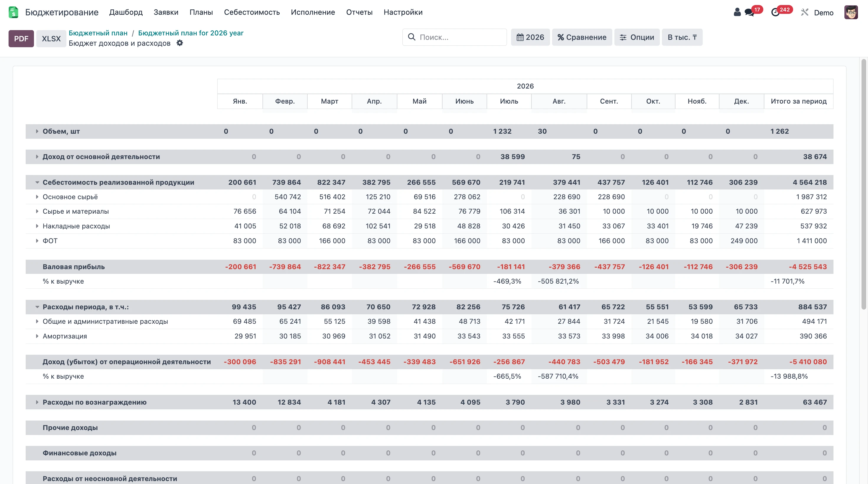
Task: Open the user avatar menu
Action: click(x=851, y=12)
